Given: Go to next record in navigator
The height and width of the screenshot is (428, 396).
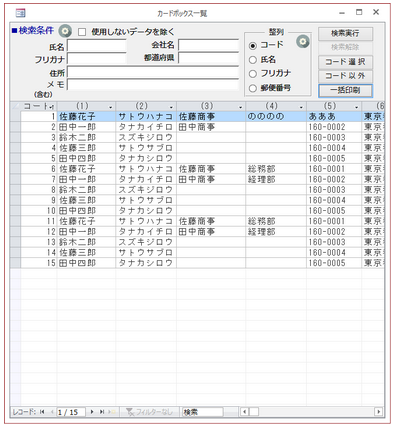Looking at the screenshot, I should click(92, 412).
